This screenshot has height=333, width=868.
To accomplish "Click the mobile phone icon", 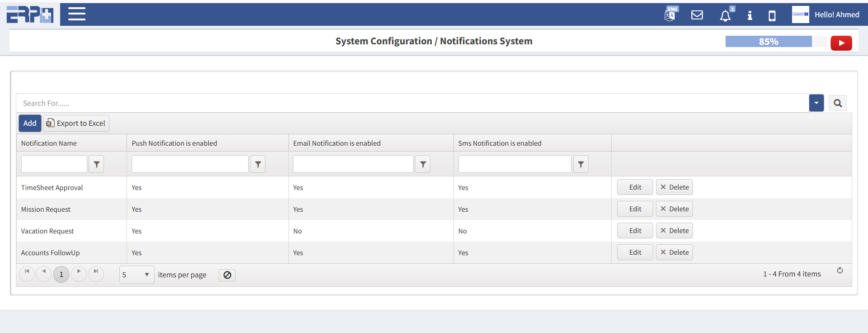I will [772, 16].
